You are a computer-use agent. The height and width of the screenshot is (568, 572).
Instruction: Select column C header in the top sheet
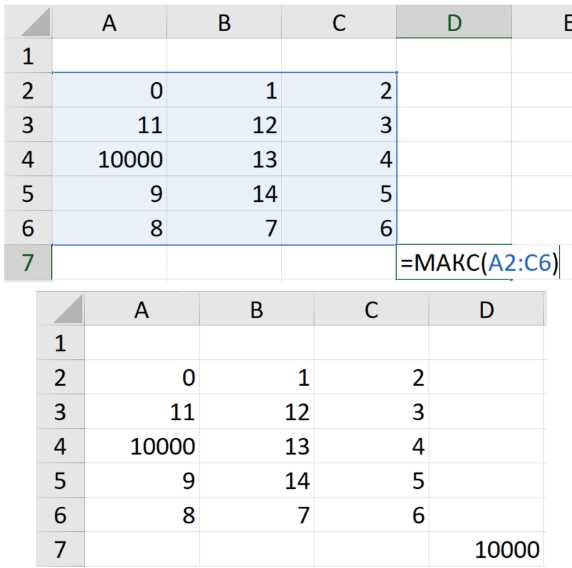pyautogui.click(x=339, y=22)
